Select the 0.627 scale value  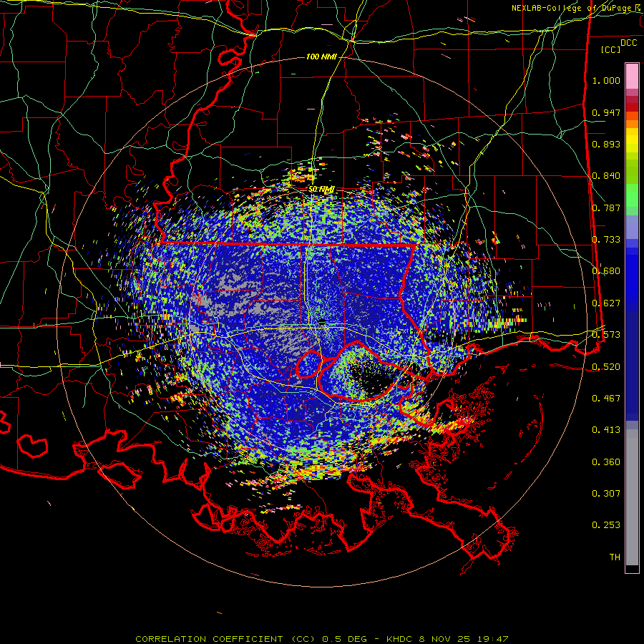[606, 303]
